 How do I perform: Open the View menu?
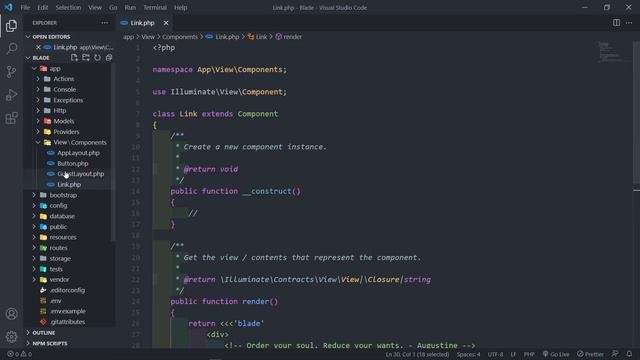(x=95, y=7)
